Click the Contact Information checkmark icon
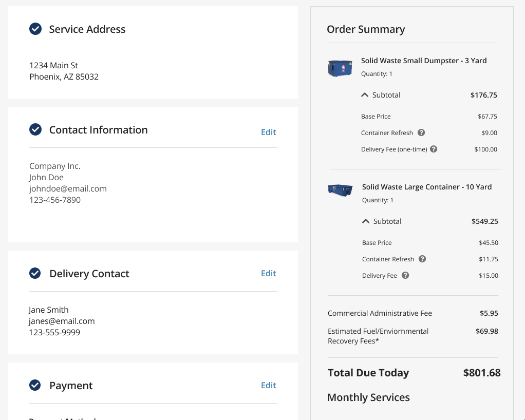The width and height of the screenshot is (525, 420). [x=35, y=130]
